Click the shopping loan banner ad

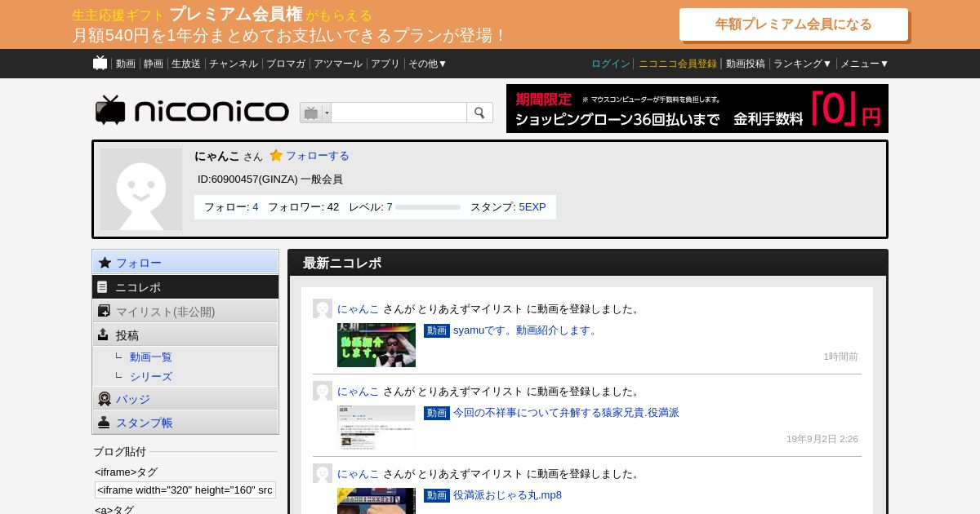[697, 109]
